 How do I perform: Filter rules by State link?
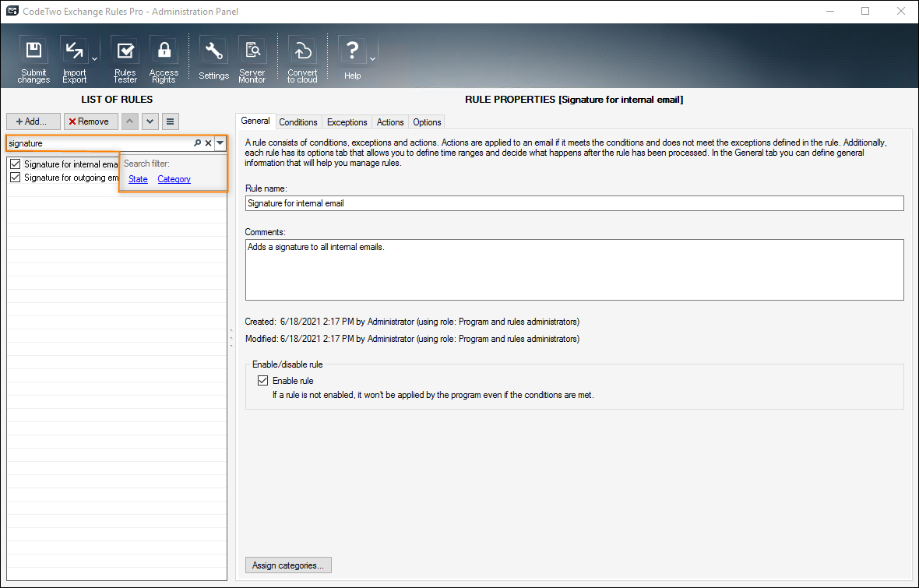click(139, 179)
